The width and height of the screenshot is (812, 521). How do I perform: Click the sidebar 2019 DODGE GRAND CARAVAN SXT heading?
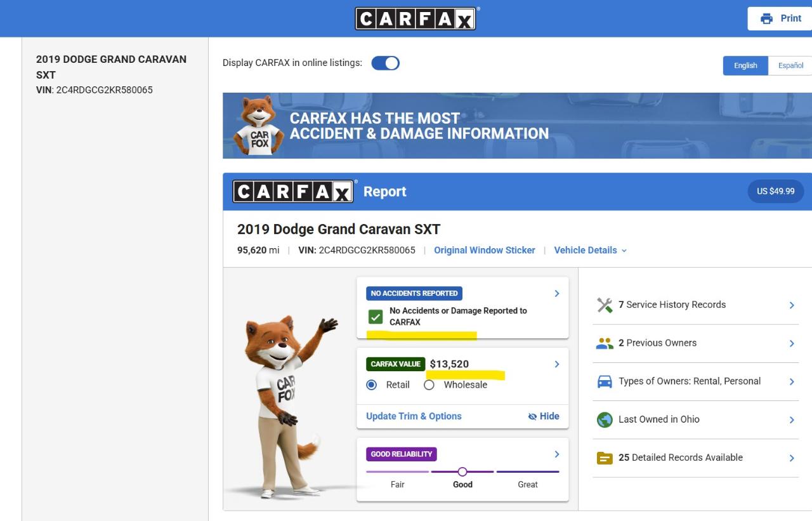pos(112,67)
